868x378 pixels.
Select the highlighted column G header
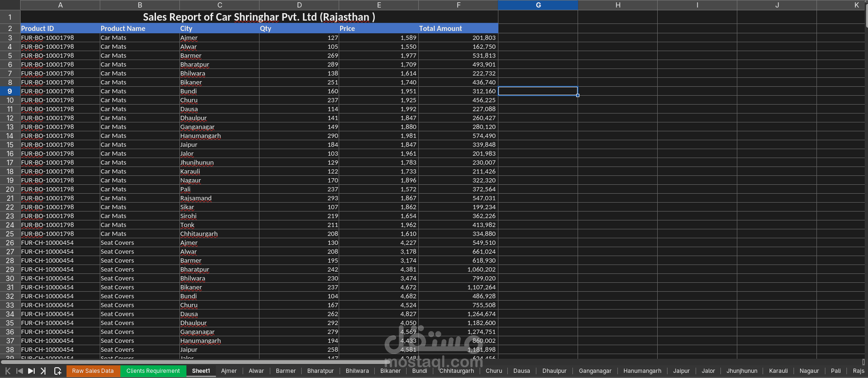(x=538, y=5)
